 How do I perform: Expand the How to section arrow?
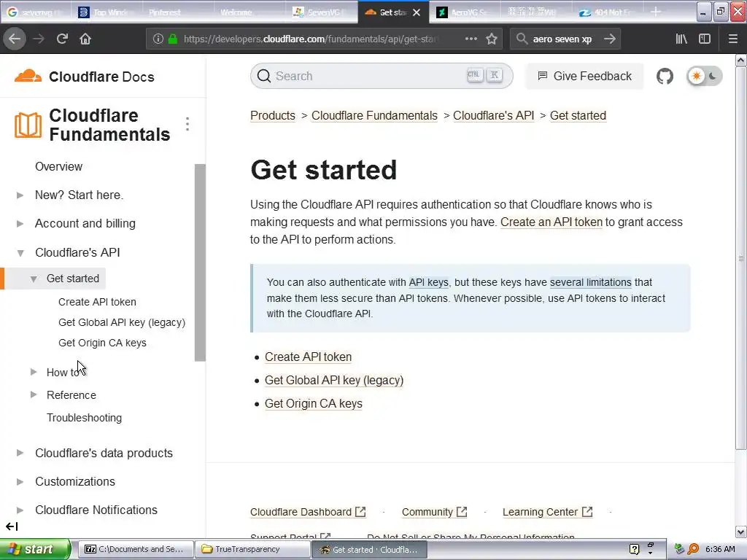(34, 372)
